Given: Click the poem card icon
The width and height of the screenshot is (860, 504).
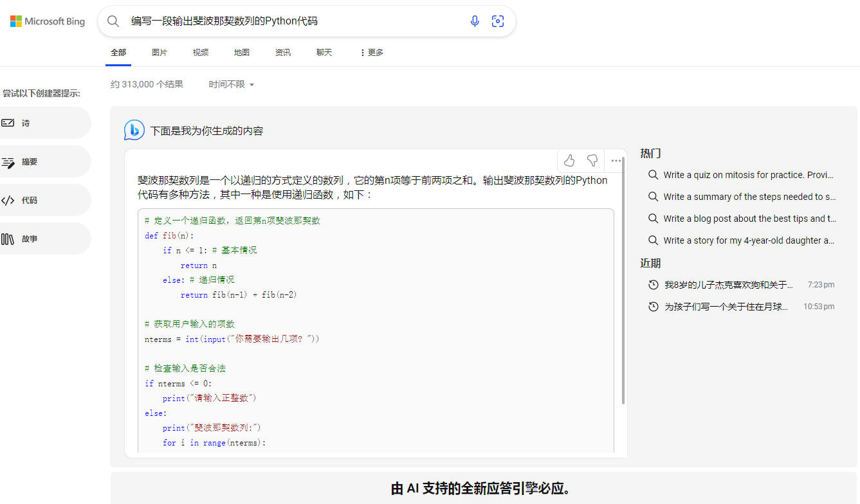Looking at the screenshot, I should (x=8, y=123).
